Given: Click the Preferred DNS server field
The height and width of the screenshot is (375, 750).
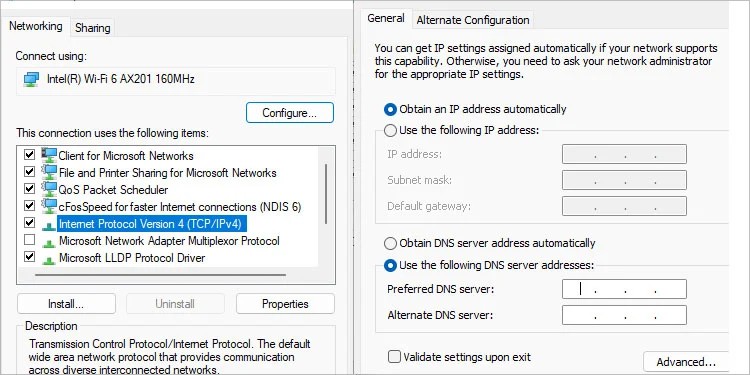Looking at the screenshot, I should [624, 289].
